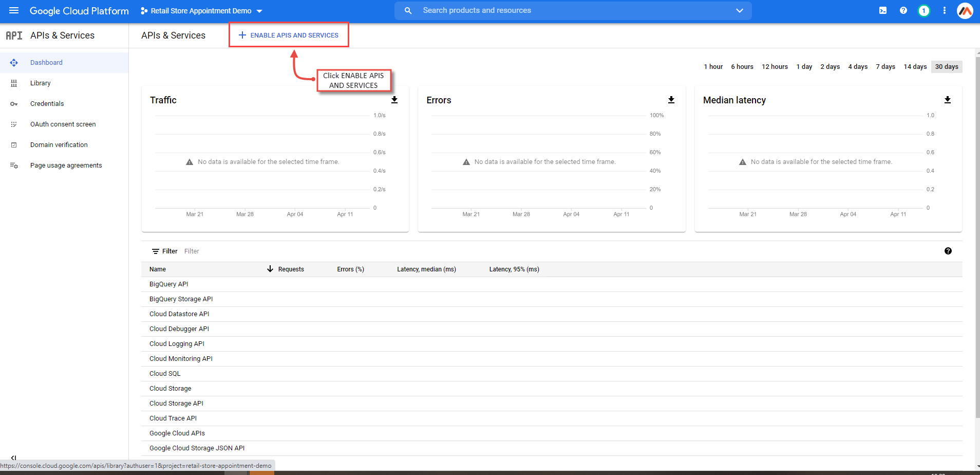Download the Traffic chart data
Viewport: 980px width, 475px height.
click(x=394, y=100)
